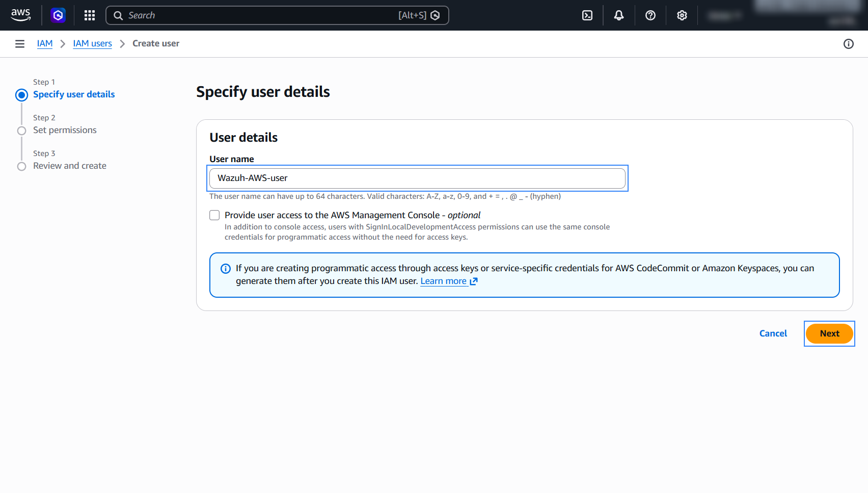Image resolution: width=868 pixels, height=493 pixels.
Task: Click the 'Provide user access' checkbox label
Action: point(352,215)
